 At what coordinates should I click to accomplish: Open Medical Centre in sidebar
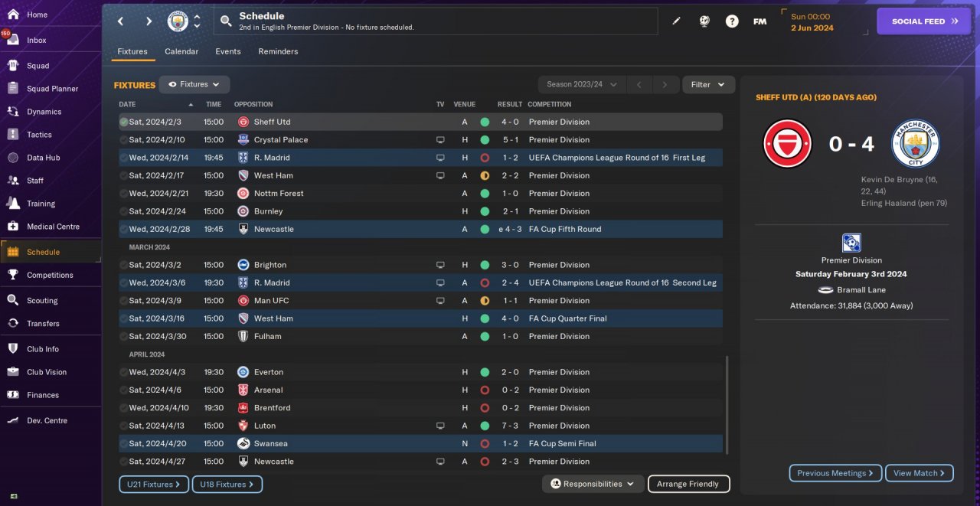point(52,227)
